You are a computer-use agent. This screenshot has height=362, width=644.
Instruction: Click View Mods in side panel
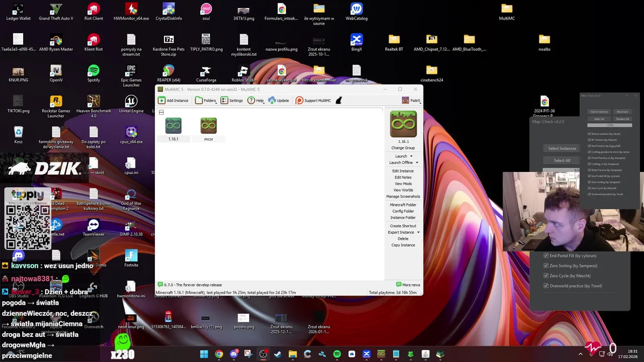coord(403,184)
